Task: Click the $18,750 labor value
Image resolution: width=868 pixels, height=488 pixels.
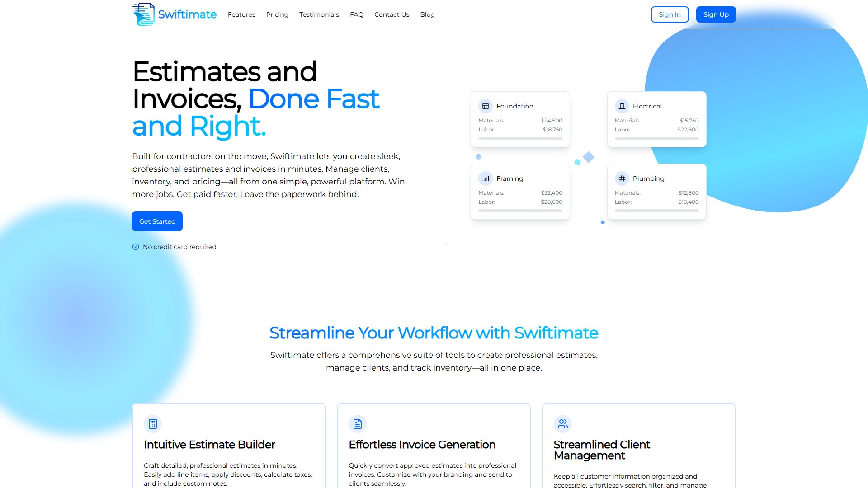Action: pos(552,130)
